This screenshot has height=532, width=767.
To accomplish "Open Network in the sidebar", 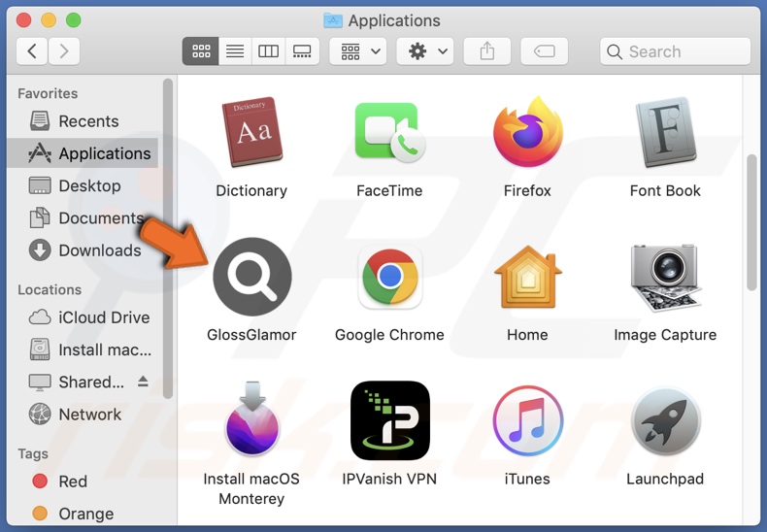I will coord(83,415).
